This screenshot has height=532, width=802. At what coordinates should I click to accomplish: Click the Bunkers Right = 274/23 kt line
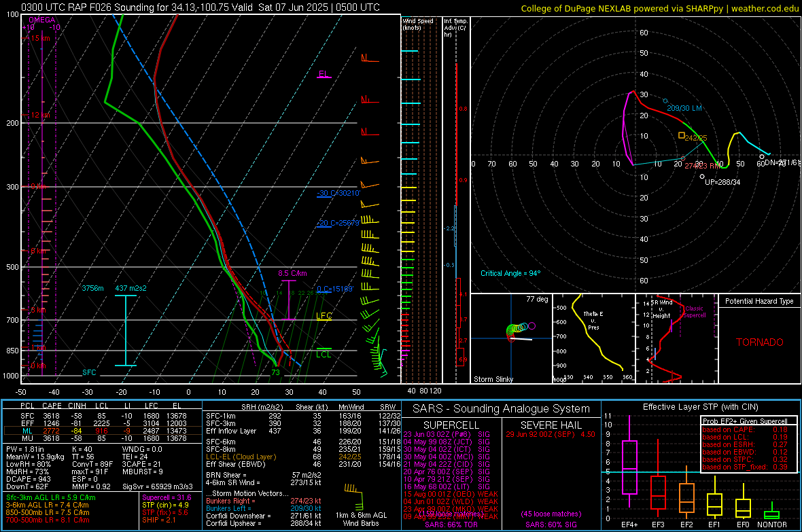tap(264, 501)
